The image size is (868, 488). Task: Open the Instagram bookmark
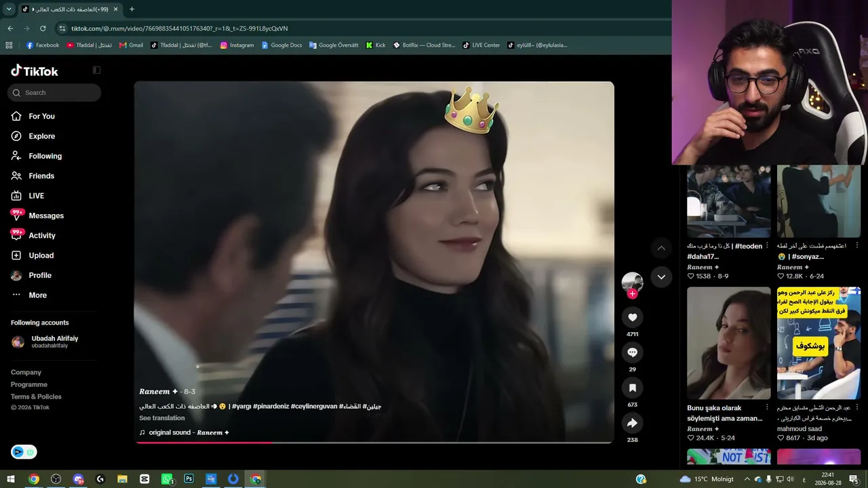[x=237, y=45]
